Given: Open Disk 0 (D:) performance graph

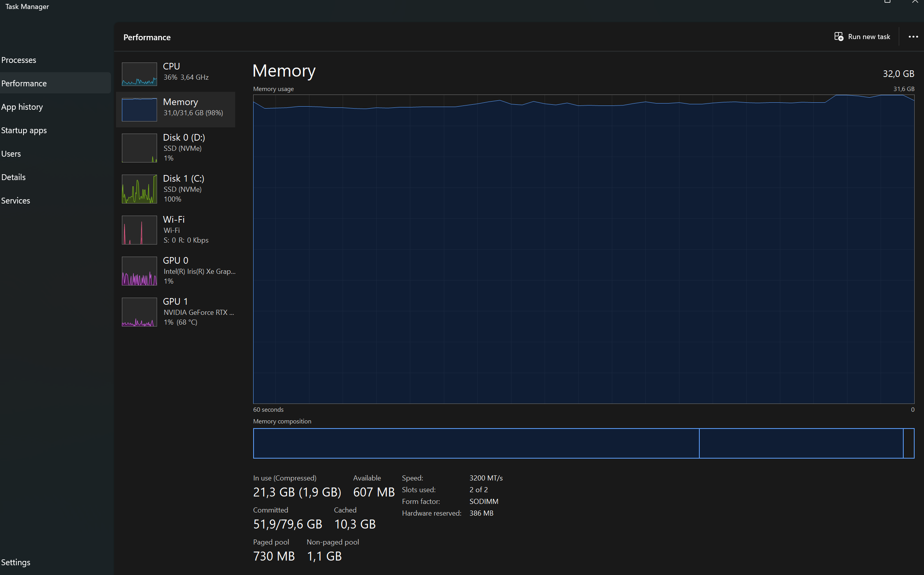Looking at the screenshot, I should [x=139, y=148].
